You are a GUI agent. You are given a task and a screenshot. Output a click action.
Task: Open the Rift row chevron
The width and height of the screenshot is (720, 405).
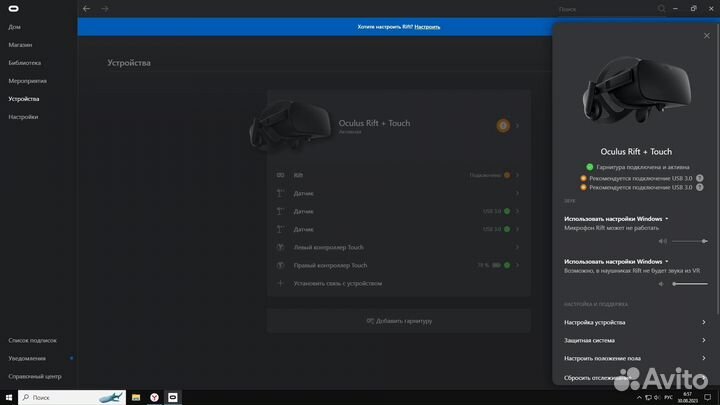pos(518,175)
